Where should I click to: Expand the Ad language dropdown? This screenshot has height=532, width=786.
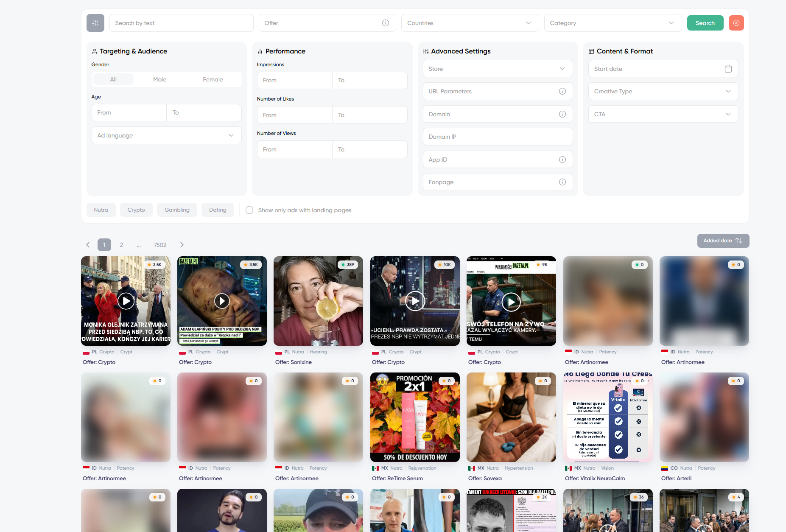tap(167, 135)
